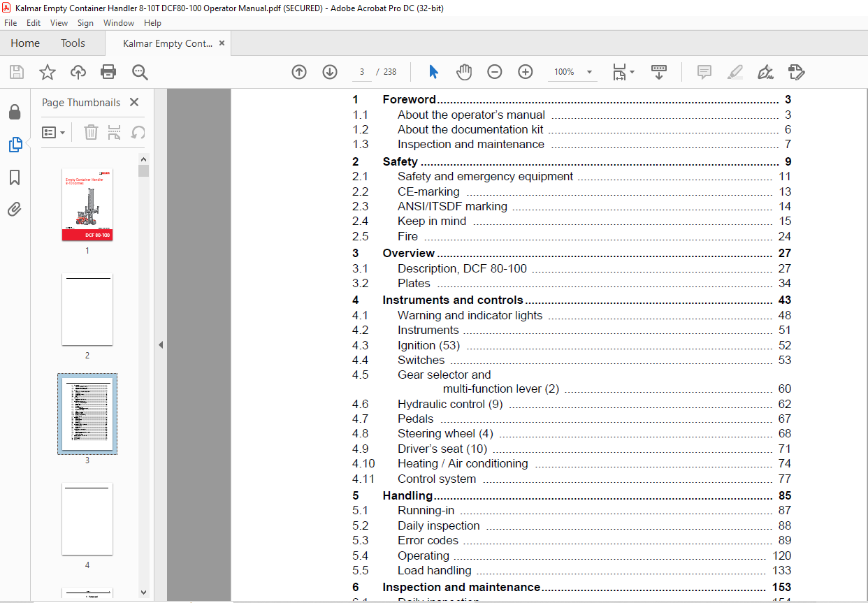
Task: Click the Warning and indicator lights entry
Action: [470, 315]
